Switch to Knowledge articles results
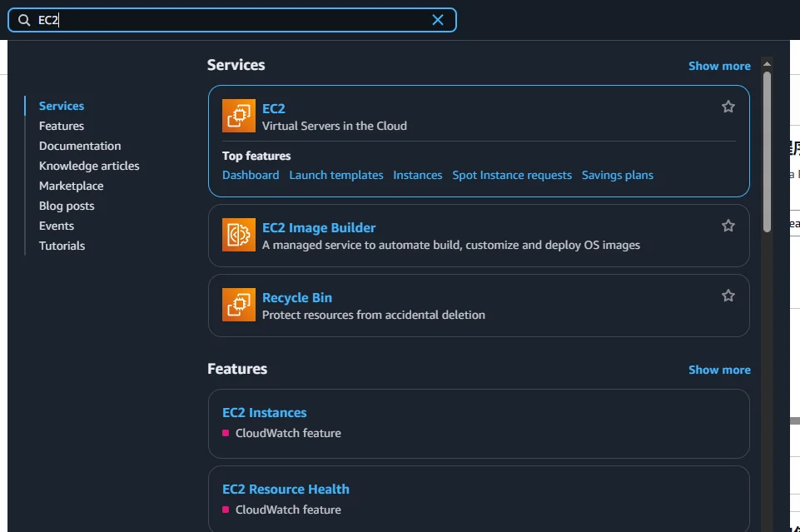800x532 pixels. tap(89, 166)
